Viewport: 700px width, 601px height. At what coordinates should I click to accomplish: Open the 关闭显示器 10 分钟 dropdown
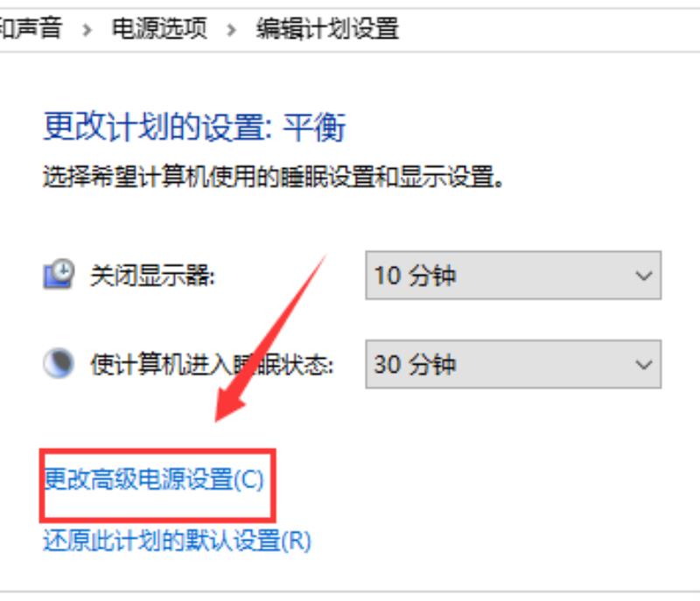(x=514, y=275)
